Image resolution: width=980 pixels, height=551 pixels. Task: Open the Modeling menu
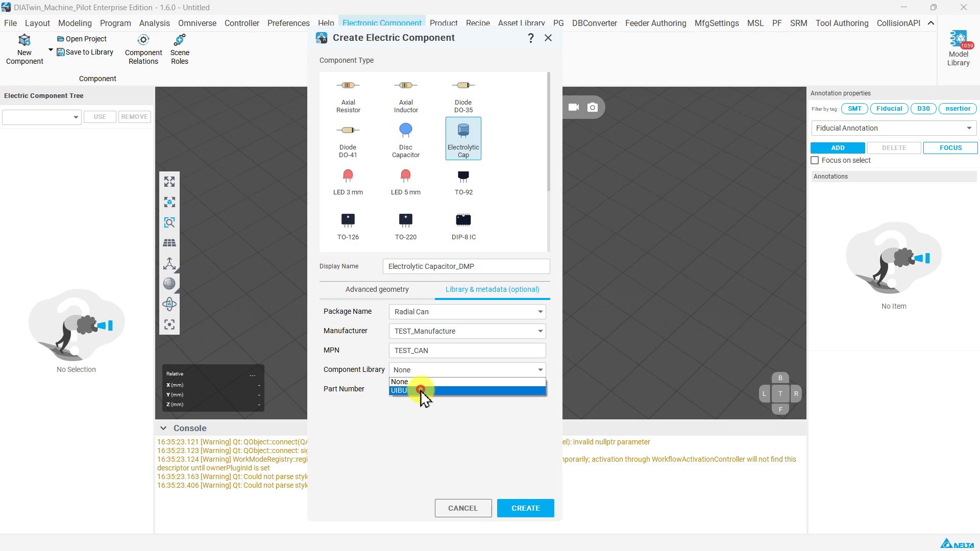[x=75, y=23]
